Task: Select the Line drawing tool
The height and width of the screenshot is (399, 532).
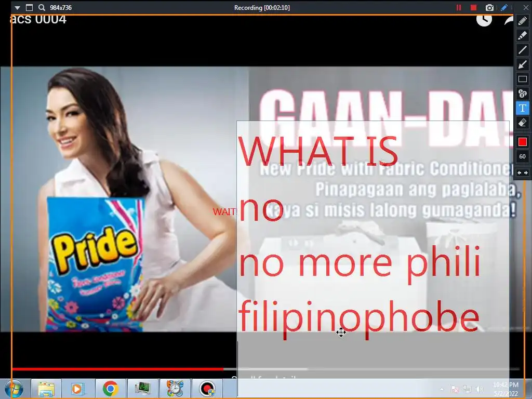Action: (x=523, y=50)
